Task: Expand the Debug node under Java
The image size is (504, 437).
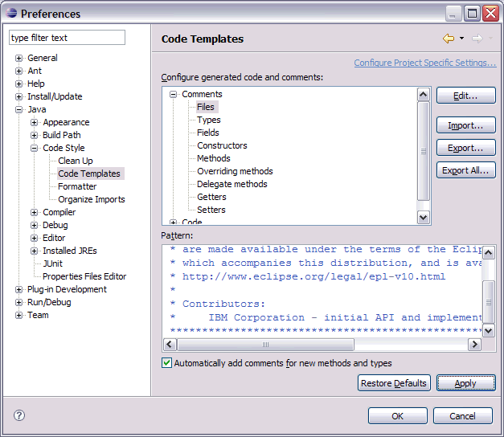Action: tap(34, 225)
